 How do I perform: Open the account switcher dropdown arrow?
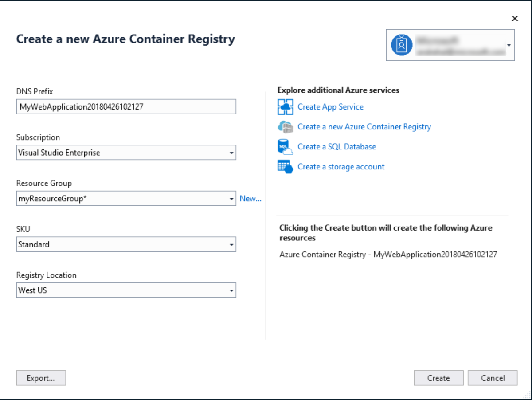[509, 45]
